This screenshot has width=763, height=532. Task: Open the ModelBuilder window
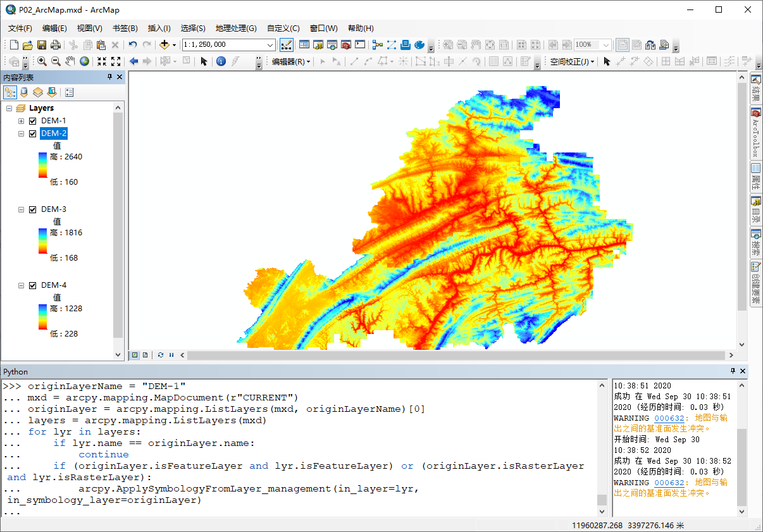tap(378, 45)
